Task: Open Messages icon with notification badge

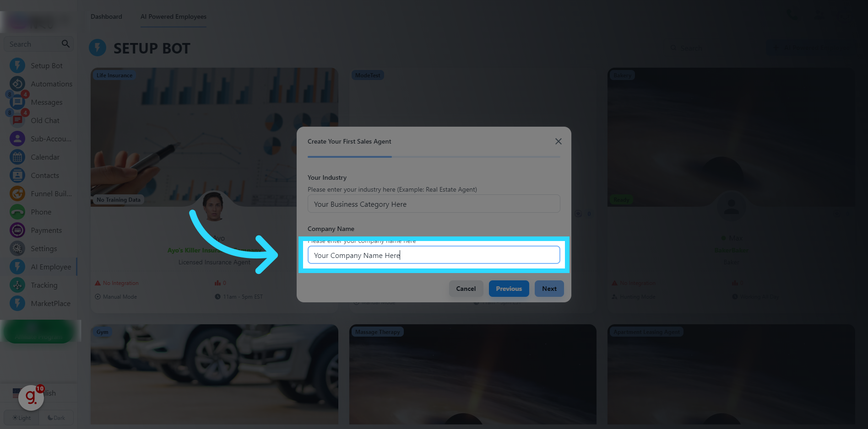Action: tap(17, 102)
